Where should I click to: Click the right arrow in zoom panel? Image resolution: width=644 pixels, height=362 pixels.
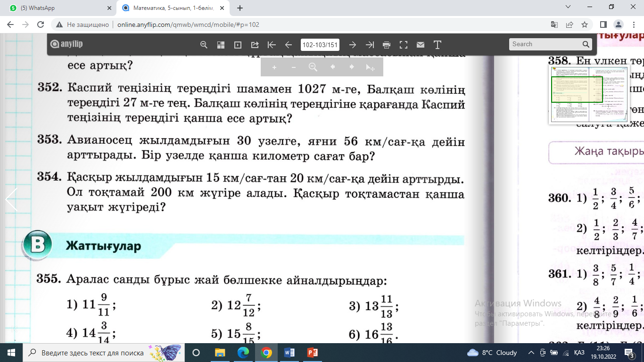(x=351, y=67)
